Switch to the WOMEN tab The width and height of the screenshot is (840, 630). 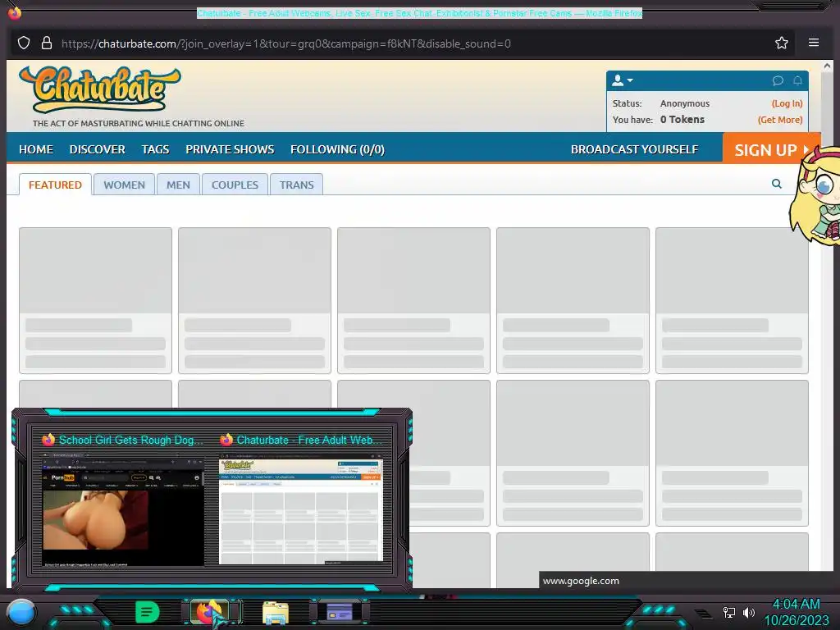125,185
